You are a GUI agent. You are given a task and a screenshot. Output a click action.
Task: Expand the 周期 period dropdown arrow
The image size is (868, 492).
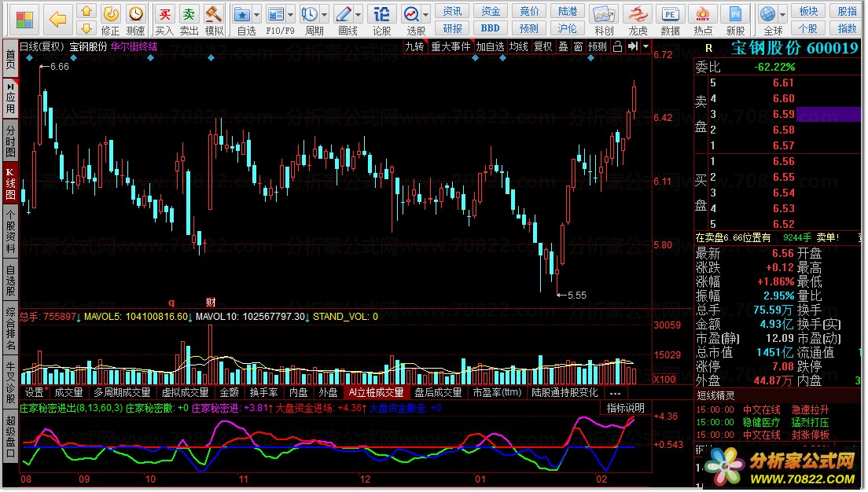tap(325, 15)
